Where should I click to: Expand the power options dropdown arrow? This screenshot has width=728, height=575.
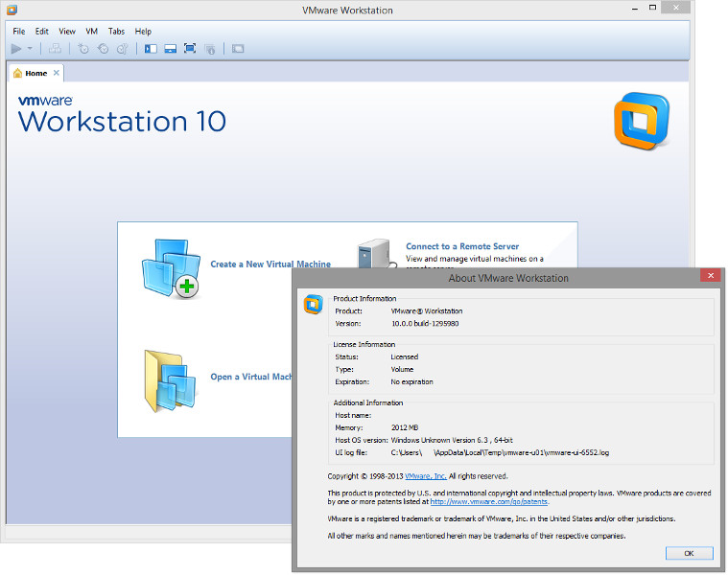click(30, 49)
